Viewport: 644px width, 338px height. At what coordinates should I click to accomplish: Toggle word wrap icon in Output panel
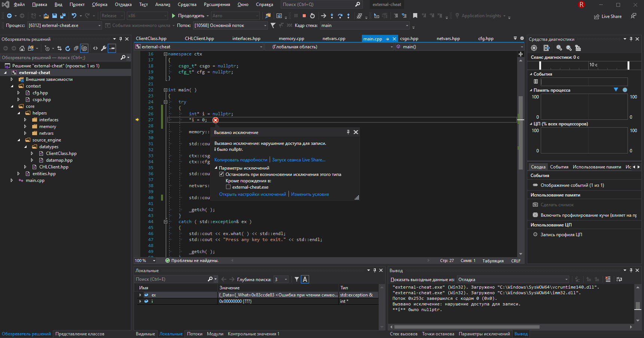tap(619, 279)
